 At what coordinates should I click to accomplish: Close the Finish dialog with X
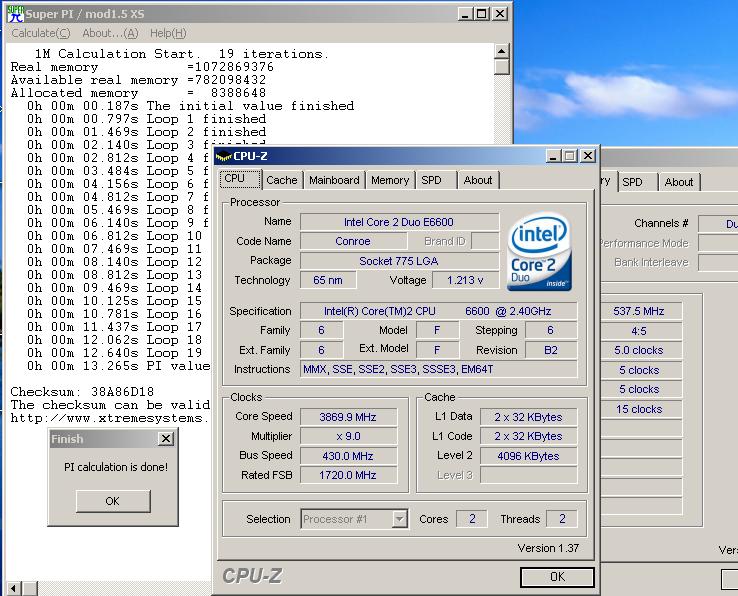(166, 439)
